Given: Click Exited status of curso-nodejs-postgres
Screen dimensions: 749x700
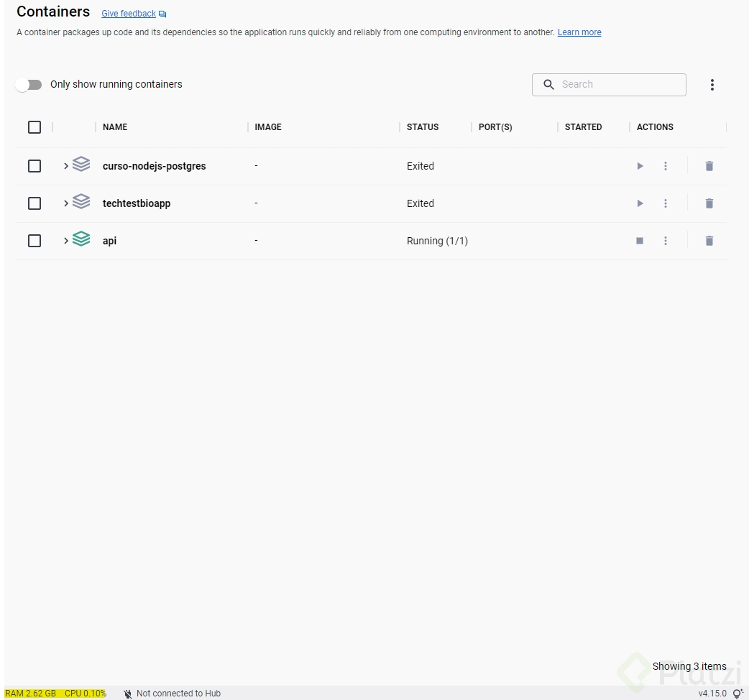Looking at the screenshot, I should (x=421, y=166).
